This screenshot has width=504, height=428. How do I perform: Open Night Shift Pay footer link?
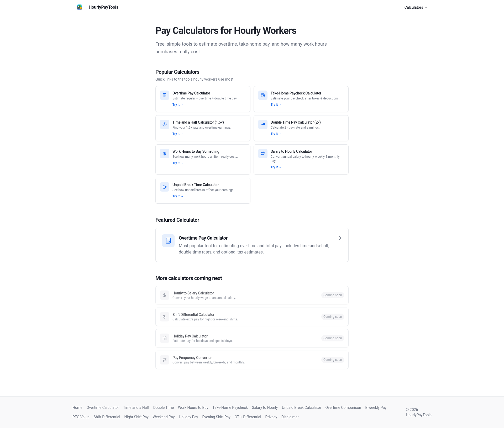[x=136, y=417]
